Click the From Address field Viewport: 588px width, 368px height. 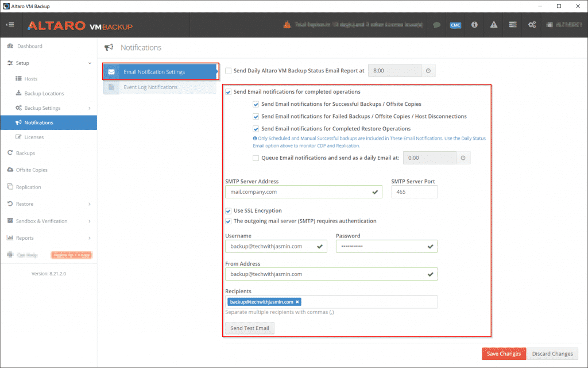331,274
